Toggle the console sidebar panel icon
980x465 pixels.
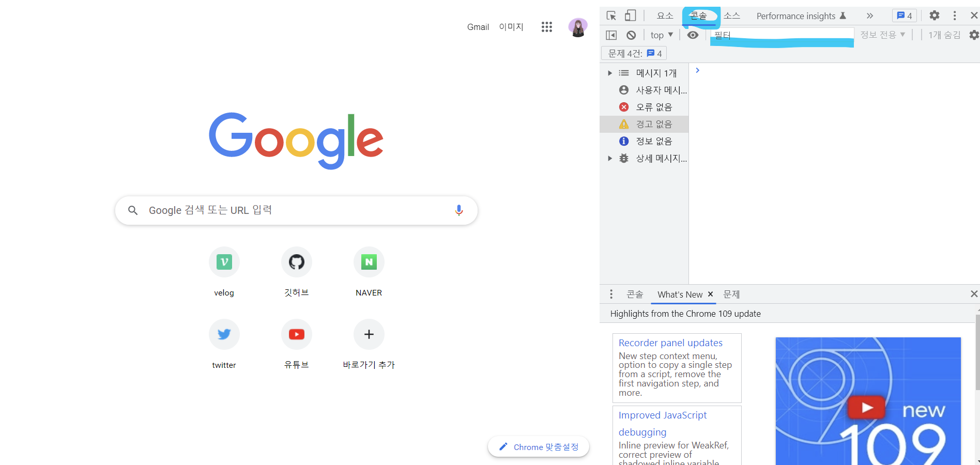[x=611, y=35]
